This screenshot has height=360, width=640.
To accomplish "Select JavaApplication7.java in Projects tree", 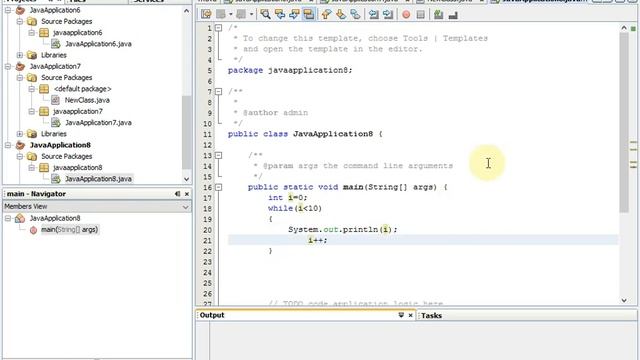I will [98, 122].
